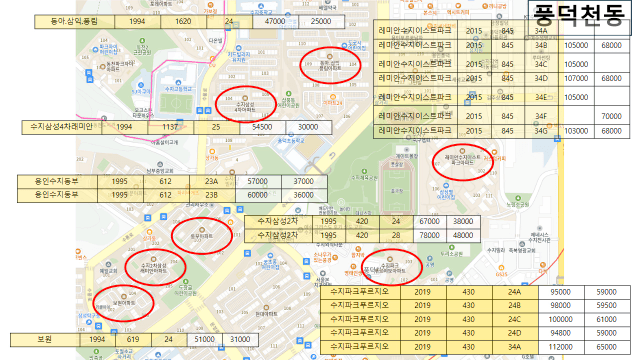Select the 24C type cell of 수지파크푸르지오
640x360 pixels.
pyautogui.click(x=515, y=320)
